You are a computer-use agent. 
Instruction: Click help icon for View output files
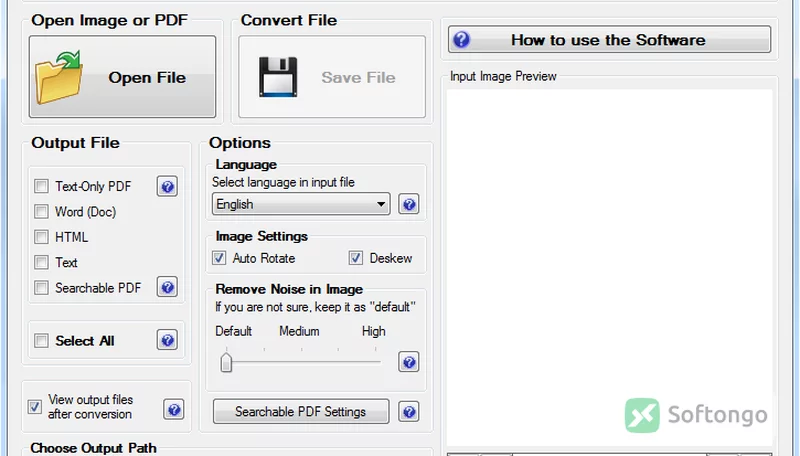pos(173,409)
